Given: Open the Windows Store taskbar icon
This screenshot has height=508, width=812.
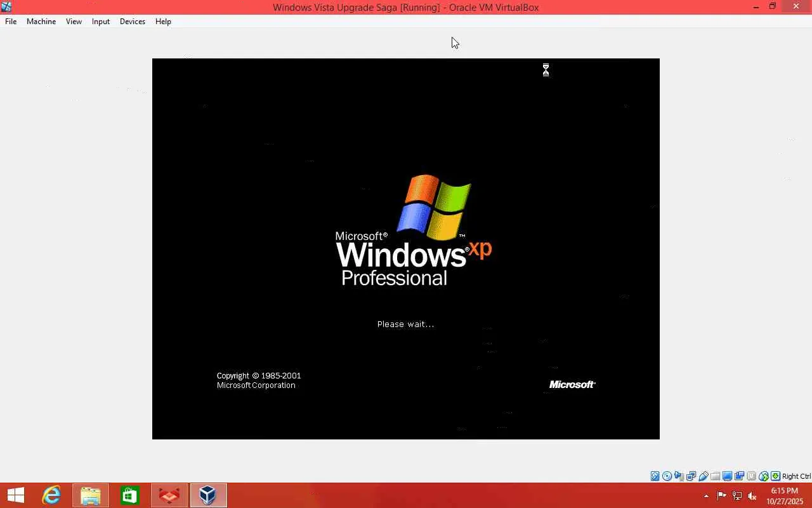Looking at the screenshot, I should pos(130,495).
